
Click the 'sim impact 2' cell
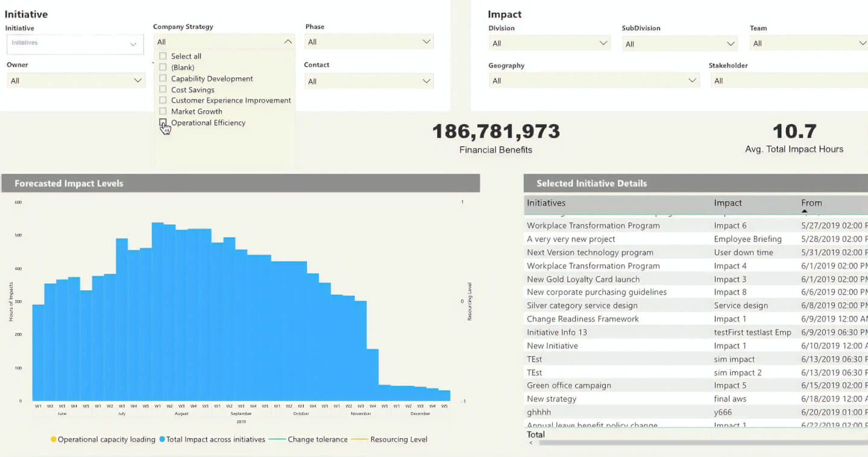click(x=737, y=373)
